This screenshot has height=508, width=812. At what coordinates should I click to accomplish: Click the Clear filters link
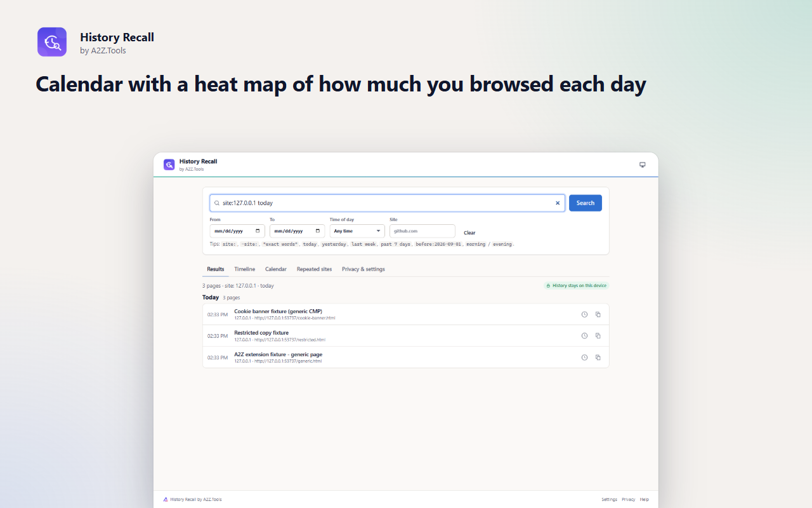[x=469, y=233]
